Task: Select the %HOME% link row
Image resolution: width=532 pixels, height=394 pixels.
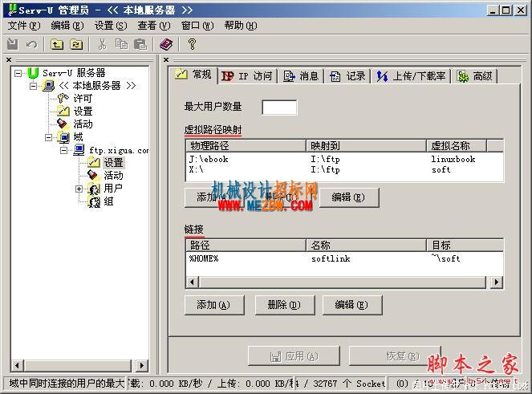Action: pos(344,258)
